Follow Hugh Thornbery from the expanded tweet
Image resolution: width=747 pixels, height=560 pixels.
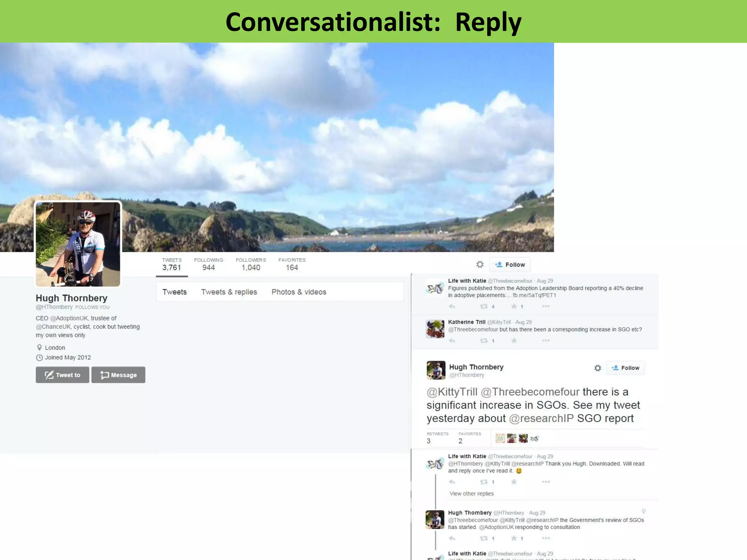(625, 368)
